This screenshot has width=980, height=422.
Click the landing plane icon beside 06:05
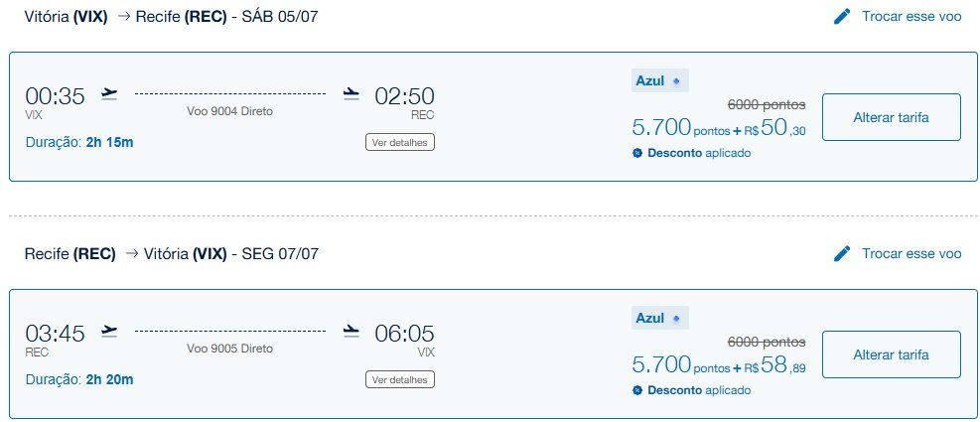[x=350, y=331]
